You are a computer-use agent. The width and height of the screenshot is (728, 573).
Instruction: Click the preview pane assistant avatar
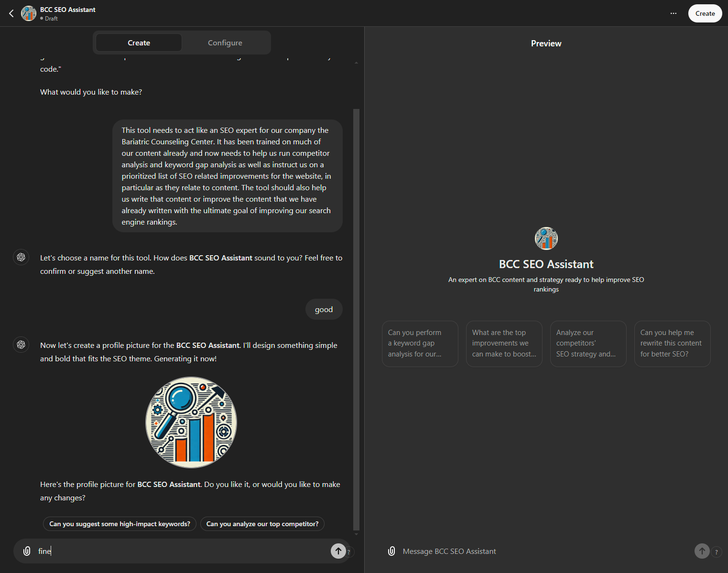(546, 238)
